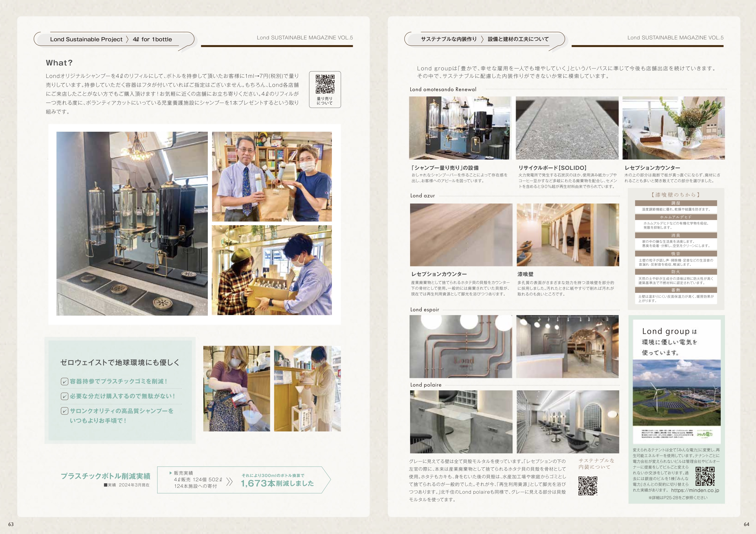Click the left page Lond SUSTAINABLE MAGAZINE VOL.5 title
The height and width of the screenshot is (534, 756).
(305, 38)
